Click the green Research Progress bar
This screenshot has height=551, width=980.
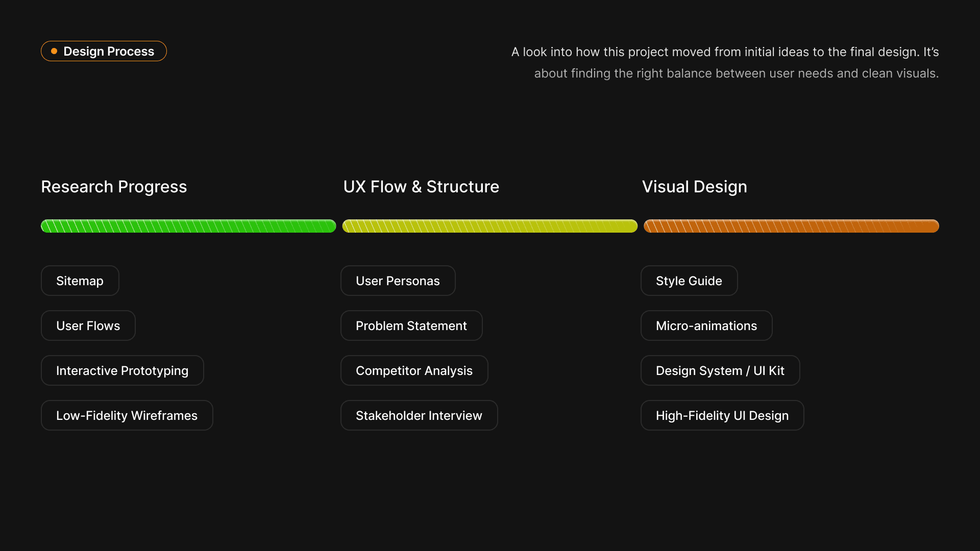point(188,226)
